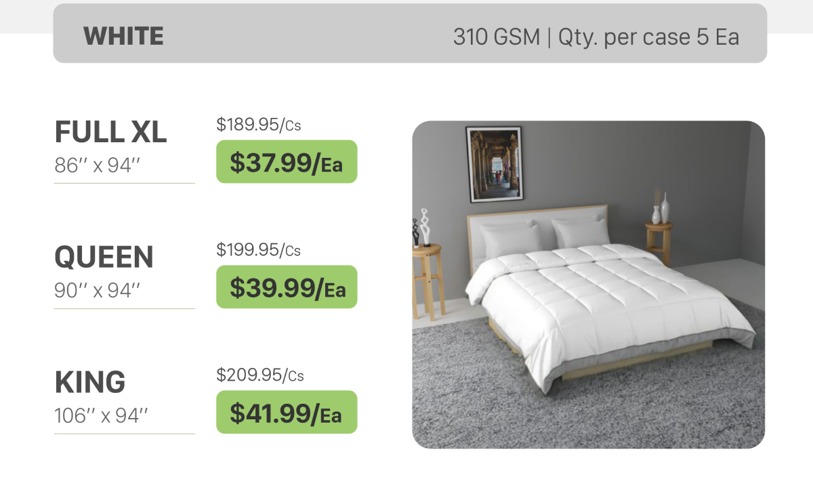Click the white vases on the right nightstand
Screen dimensions: 813x504
point(661,209)
